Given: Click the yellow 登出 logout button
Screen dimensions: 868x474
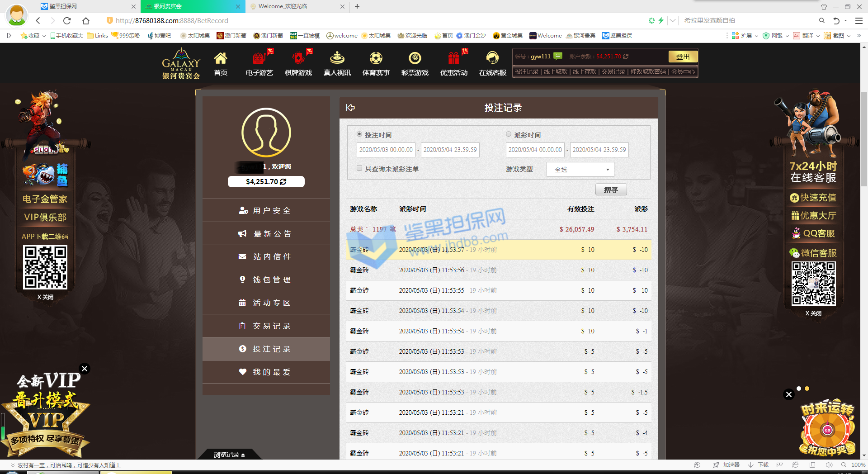Looking at the screenshot, I should point(683,57).
